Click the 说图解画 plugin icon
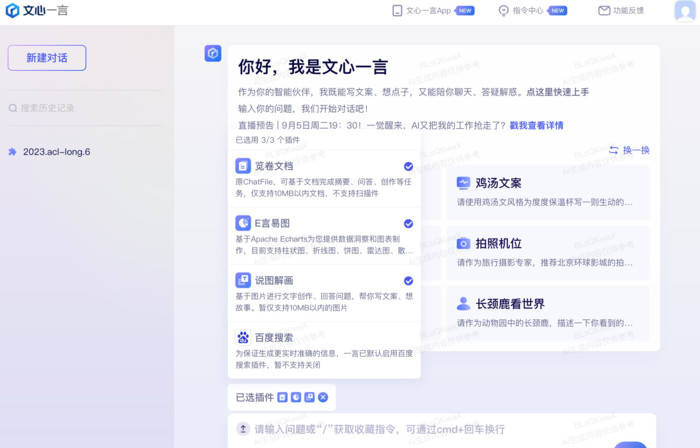This screenshot has width=700, height=448. point(243,280)
